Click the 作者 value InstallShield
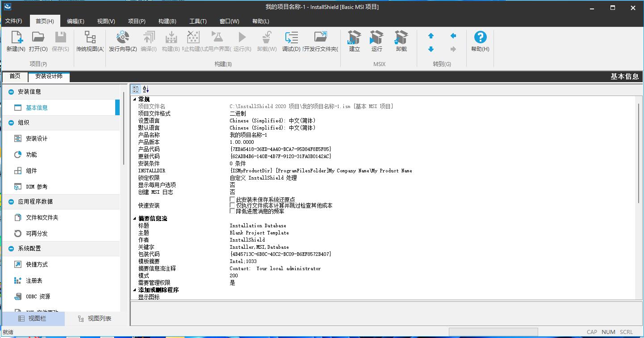The height and width of the screenshot is (338, 644). (247, 240)
